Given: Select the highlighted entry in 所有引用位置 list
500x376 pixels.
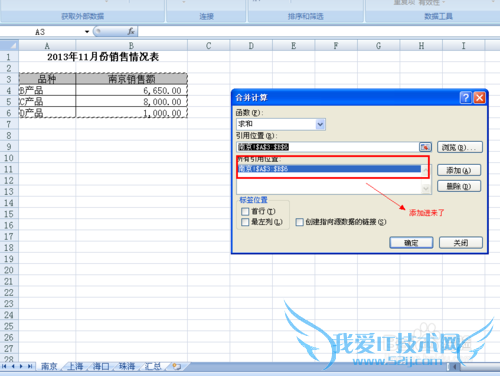Looking at the screenshot, I should (x=329, y=169).
